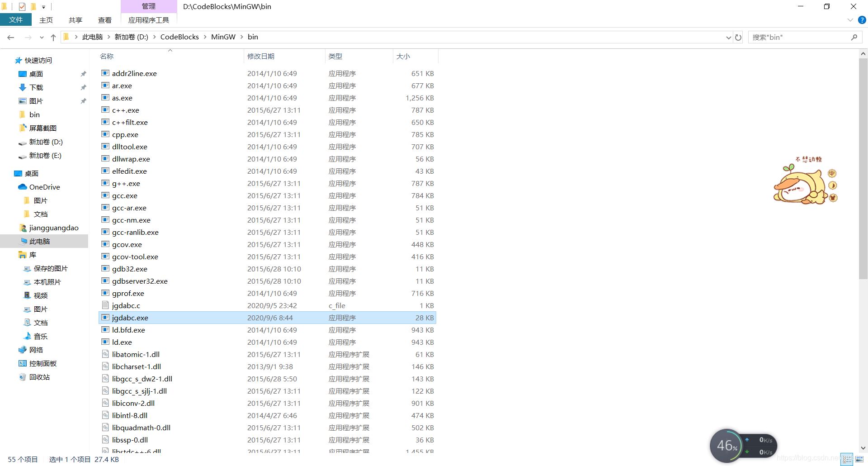This screenshot has height=466, width=868.
Task: Switch to large icons view button
Action: pyautogui.click(x=859, y=459)
